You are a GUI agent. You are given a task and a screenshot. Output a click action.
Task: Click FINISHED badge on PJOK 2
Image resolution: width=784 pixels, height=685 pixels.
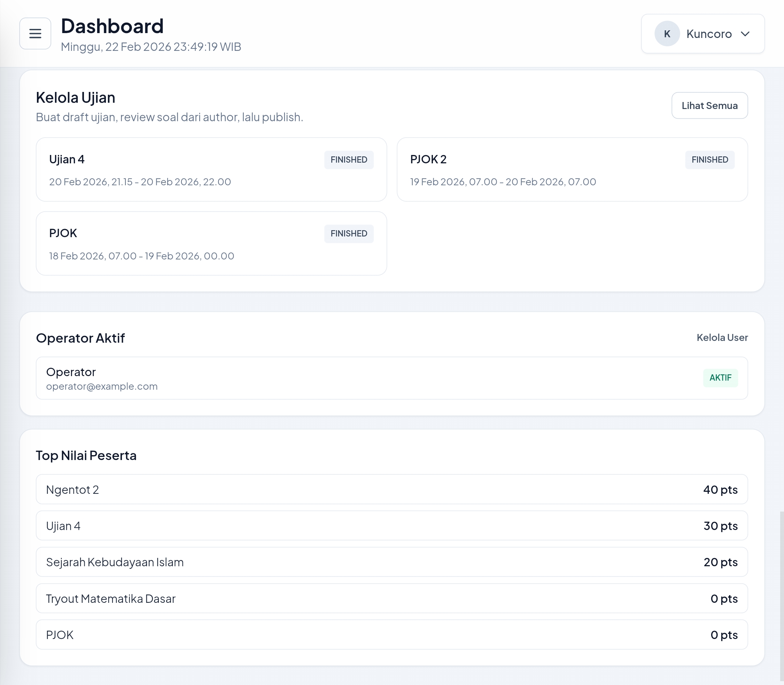point(709,160)
